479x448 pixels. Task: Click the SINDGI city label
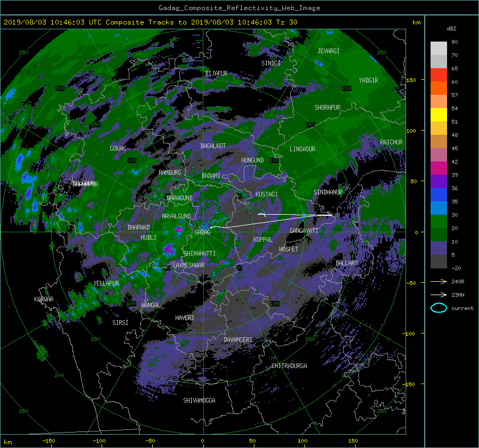271,63
